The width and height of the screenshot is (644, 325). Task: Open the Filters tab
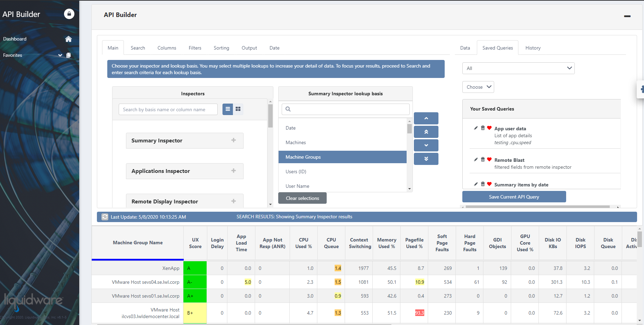pos(195,48)
